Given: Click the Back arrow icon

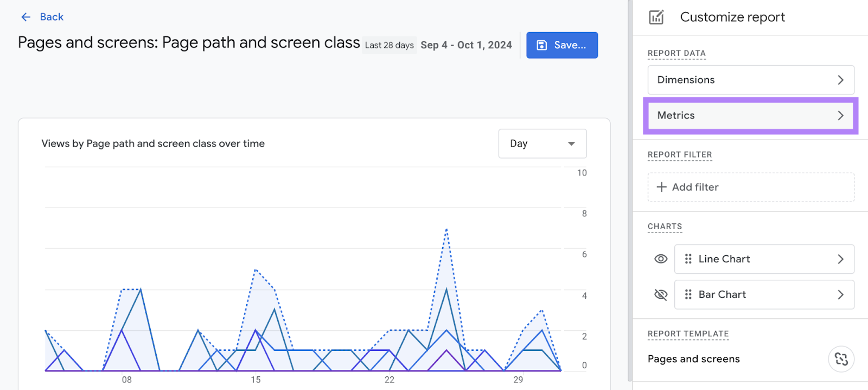Looking at the screenshot, I should pos(25,17).
